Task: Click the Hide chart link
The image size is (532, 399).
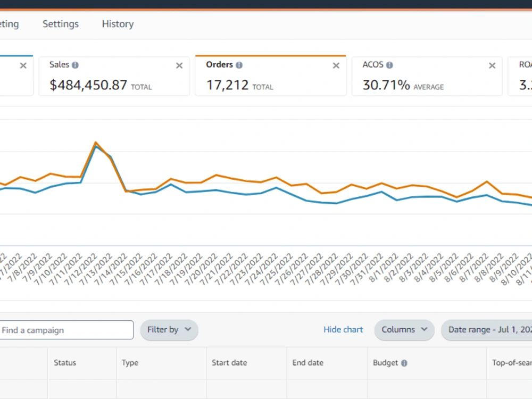Action: coord(343,329)
